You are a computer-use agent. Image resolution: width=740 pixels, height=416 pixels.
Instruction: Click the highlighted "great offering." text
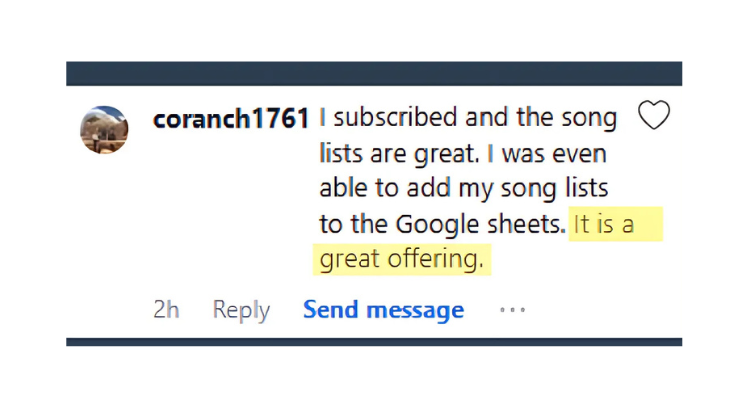tap(401, 259)
